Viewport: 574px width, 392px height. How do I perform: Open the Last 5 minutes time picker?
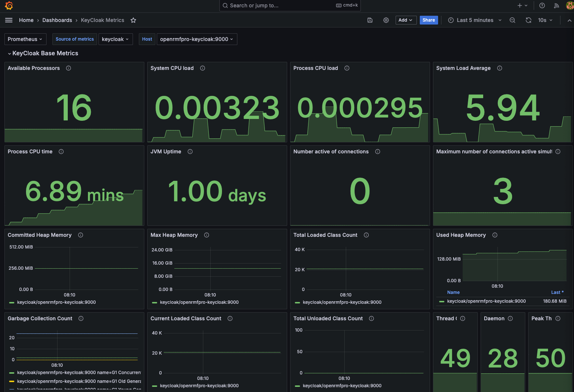[x=475, y=20]
